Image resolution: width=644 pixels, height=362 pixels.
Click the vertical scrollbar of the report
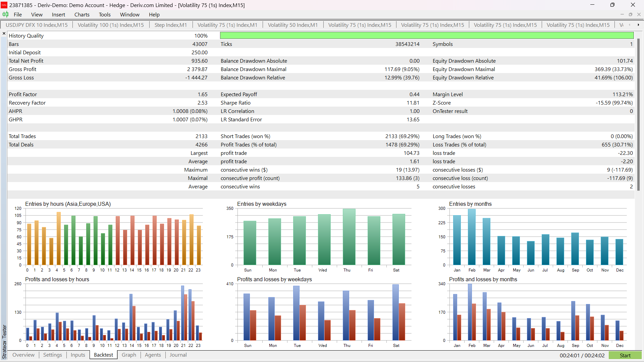[638, 114]
